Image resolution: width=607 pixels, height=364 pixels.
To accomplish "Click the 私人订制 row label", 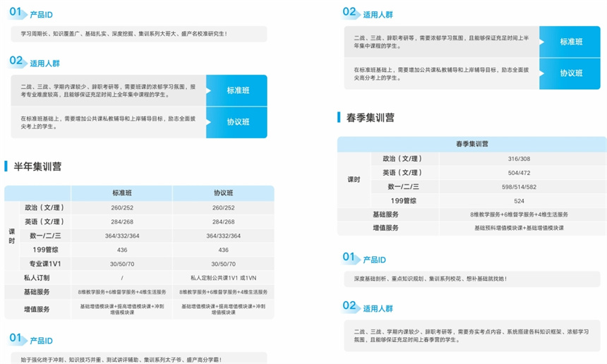I will pos(37,278).
